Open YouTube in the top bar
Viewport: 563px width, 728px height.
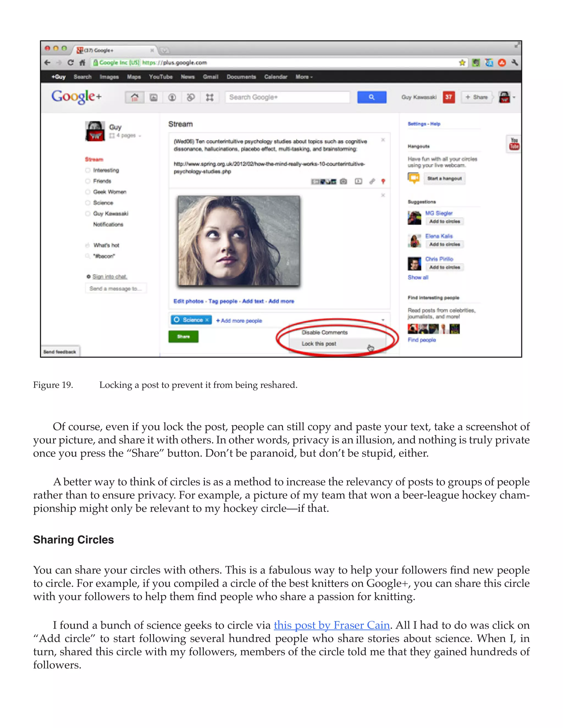(x=161, y=77)
